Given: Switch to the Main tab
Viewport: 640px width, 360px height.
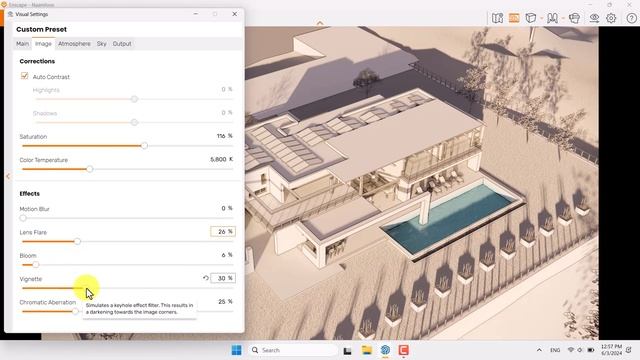Looking at the screenshot, I should pos(22,44).
